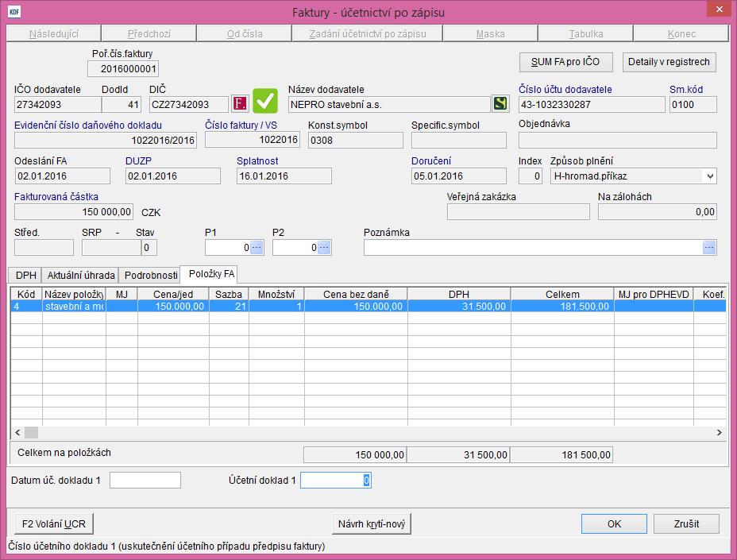Click the Cena/jed column header

[x=173, y=295]
